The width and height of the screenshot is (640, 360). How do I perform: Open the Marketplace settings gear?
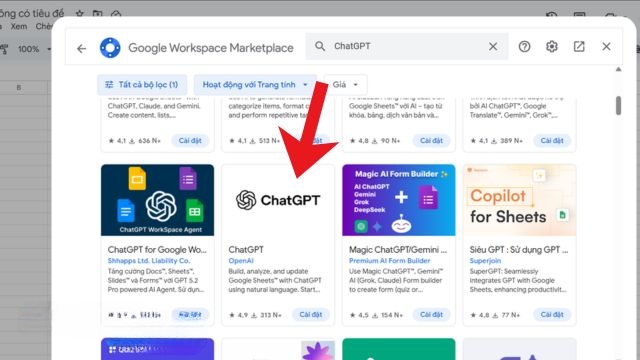tap(552, 47)
